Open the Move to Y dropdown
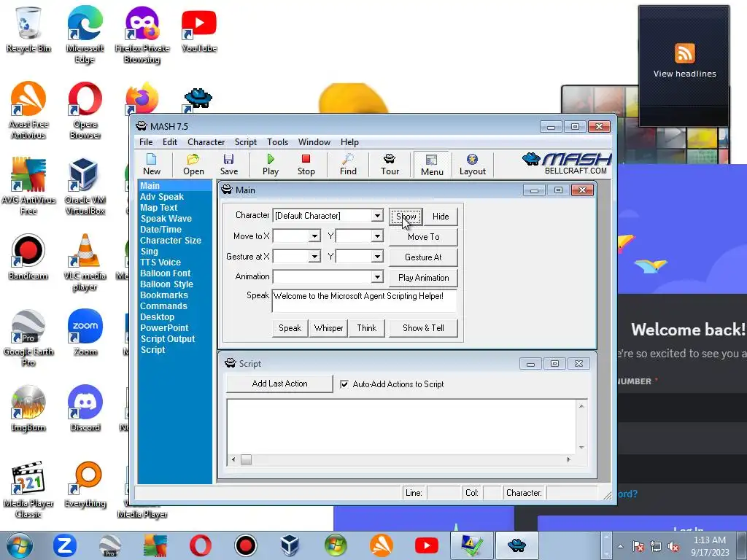Screen dimensions: 747x560 (377, 236)
